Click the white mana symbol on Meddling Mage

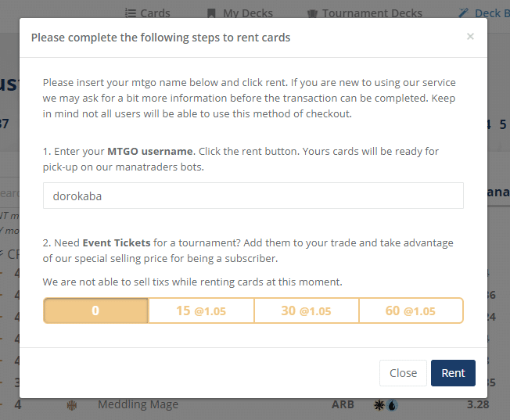(379, 405)
